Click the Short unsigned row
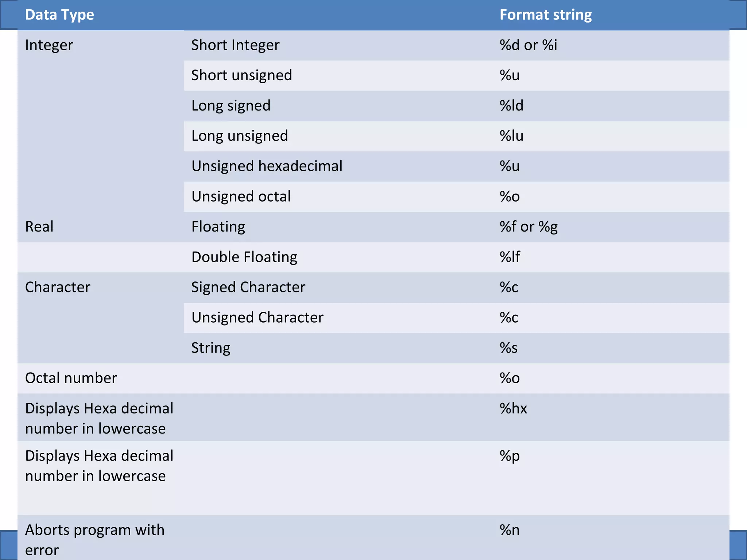This screenshot has width=747, height=560. pyautogui.click(x=456, y=75)
